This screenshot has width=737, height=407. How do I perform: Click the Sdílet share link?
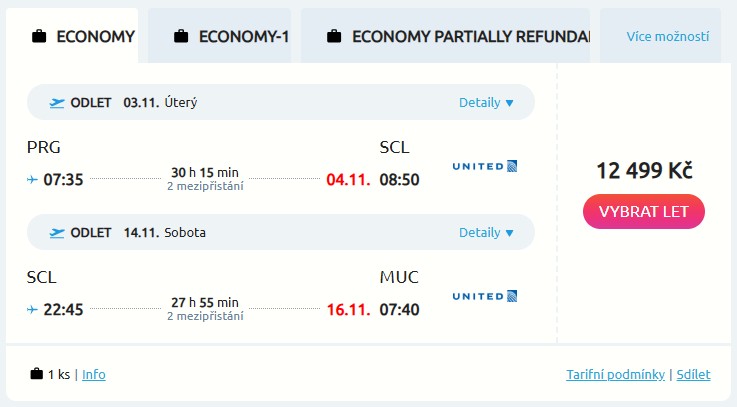point(693,375)
